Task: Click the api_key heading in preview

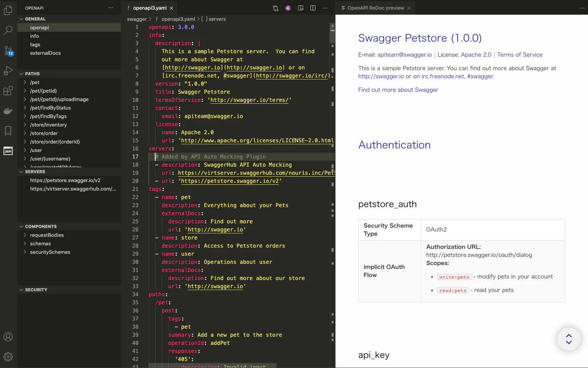Action: pyautogui.click(x=374, y=355)
